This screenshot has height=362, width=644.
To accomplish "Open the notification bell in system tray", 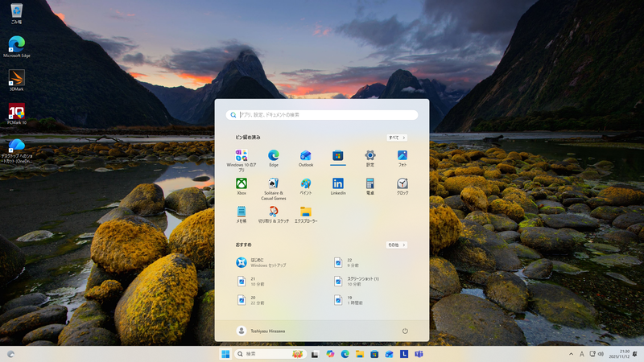I will [x=635, y=354].
